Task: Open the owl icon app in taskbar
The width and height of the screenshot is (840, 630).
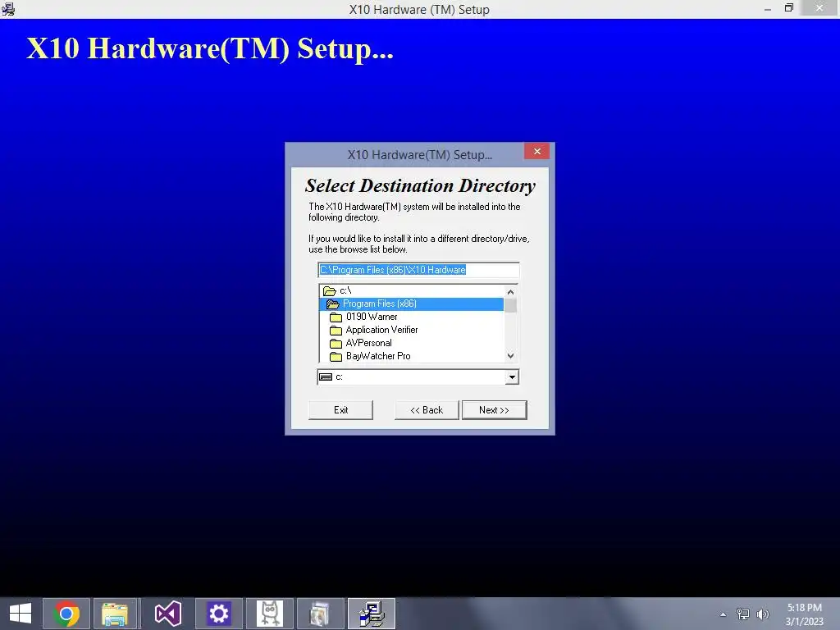Action: click(x=269, y=614)
